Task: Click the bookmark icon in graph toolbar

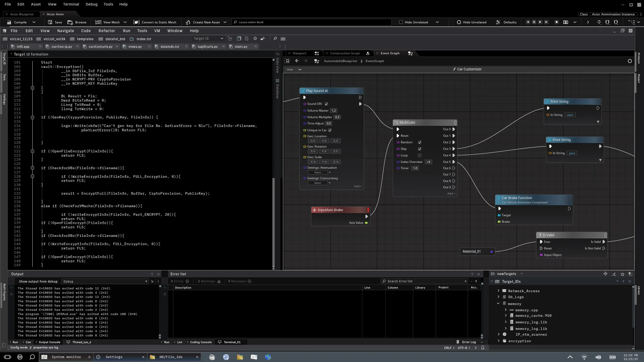Action: [287, 61]
